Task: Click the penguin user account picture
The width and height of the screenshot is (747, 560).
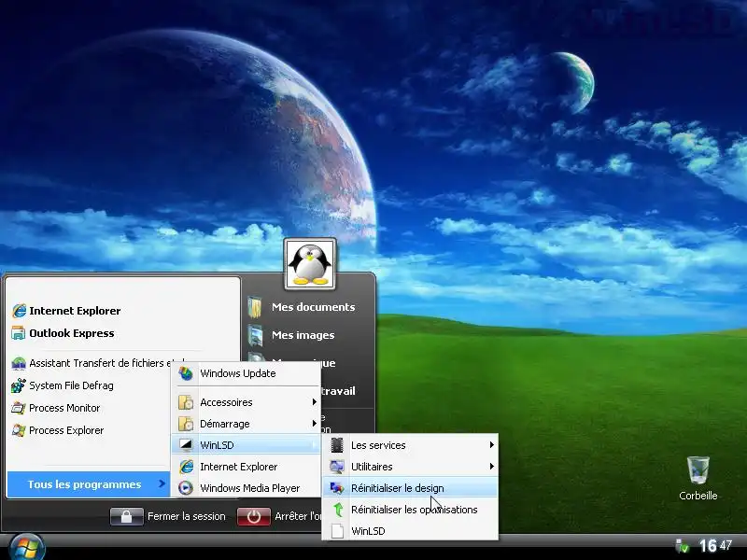Action: tap(310, 264)
